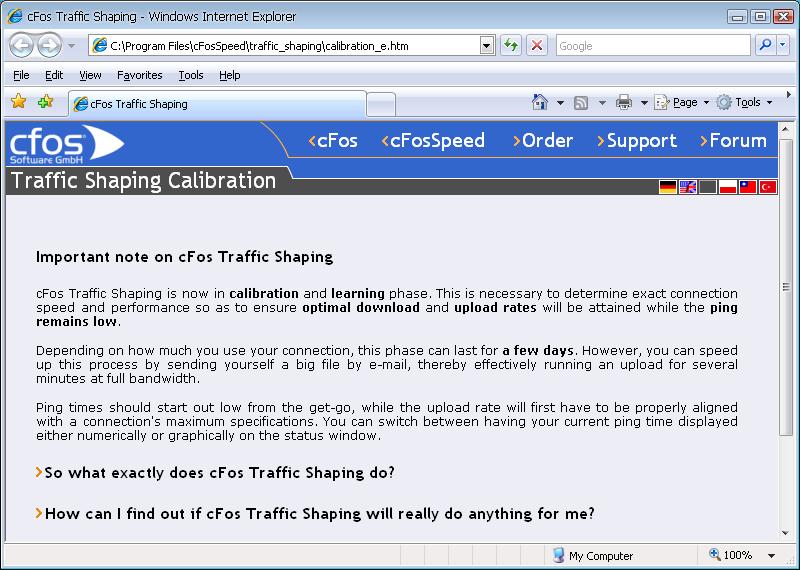800x570 pixels.
Task: Open the Tools menu in menu bar
Action: tap(191, 75)
